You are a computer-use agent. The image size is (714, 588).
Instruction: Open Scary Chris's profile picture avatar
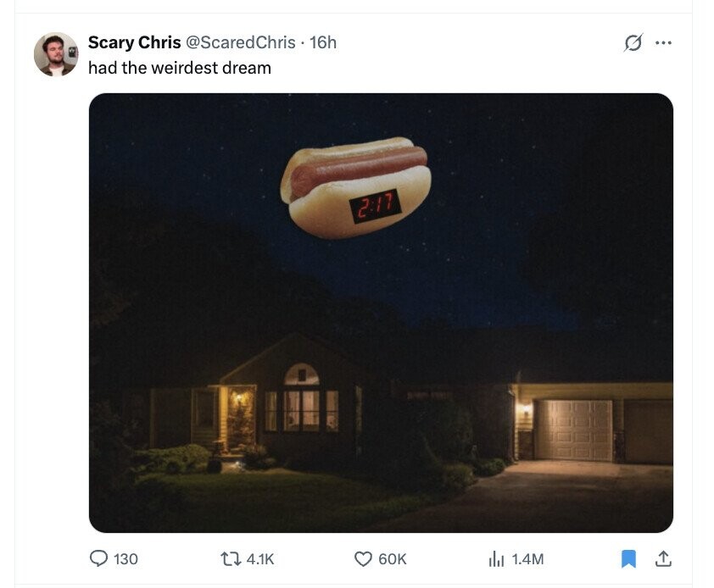(x=56, y=54)
